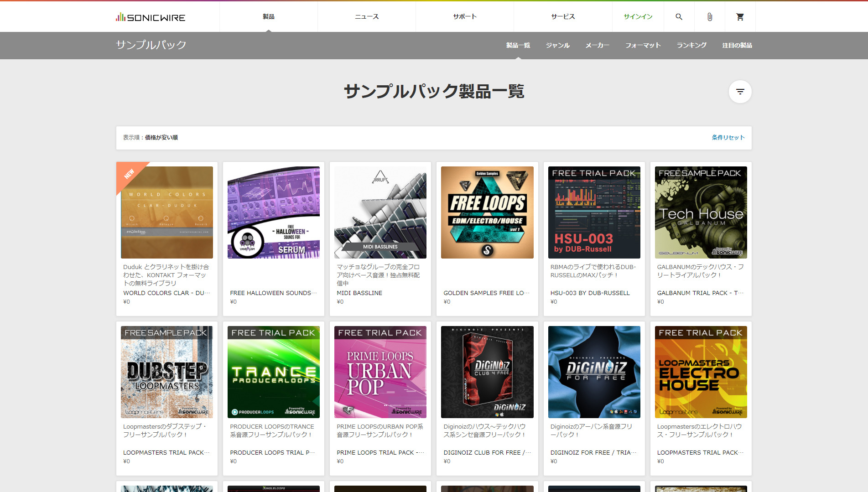Select the 製品一覧 tab
The height and width of the screenshot is (492, 868).
(518, 46)
